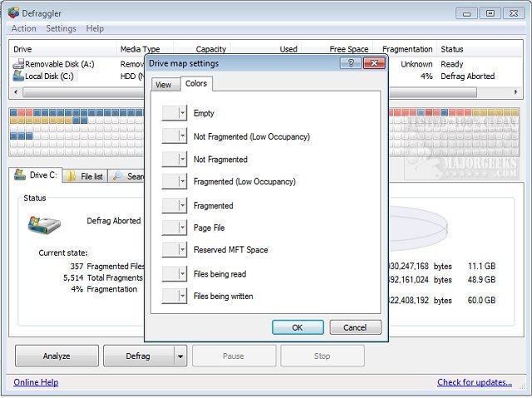The image size is (532, 398).
Task: Click drive list scroll left arrow
Action: (x=16, y=92)
